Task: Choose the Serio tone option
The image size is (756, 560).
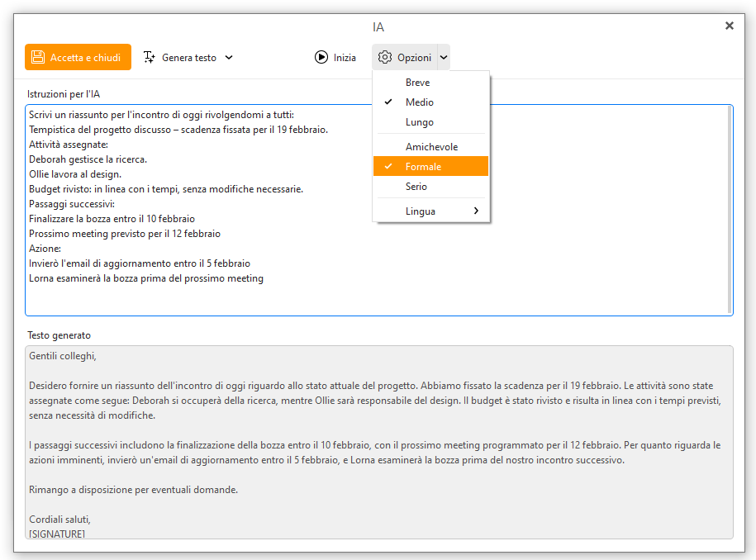Action: [431, 187]
